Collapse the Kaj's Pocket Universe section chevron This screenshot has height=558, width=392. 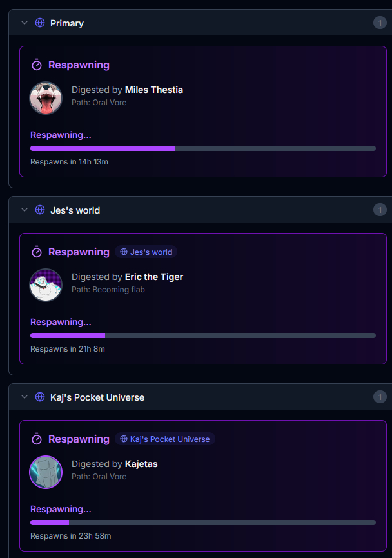click(24, 397)
